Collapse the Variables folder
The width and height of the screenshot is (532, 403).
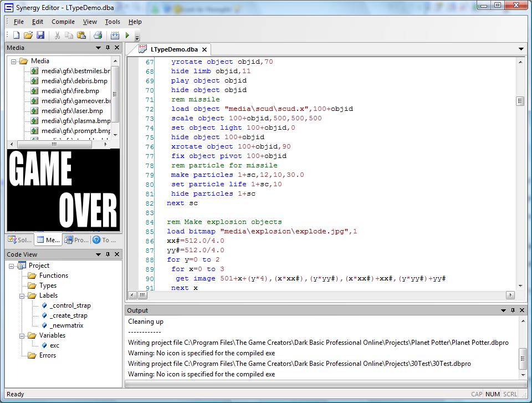(x=22, y=336)
